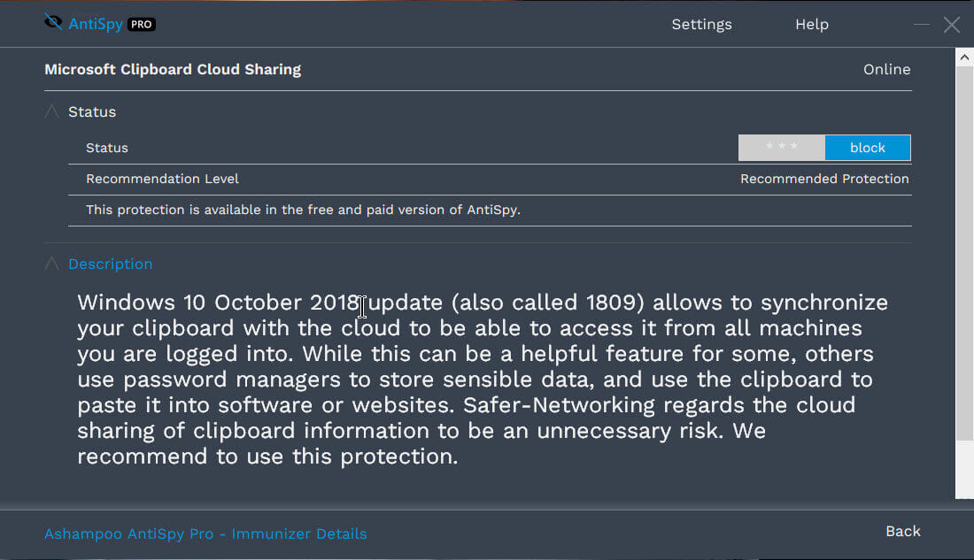This screenshot has width=974, height=560.
Task: Minimize the AntiSpy window
Action: tap(922, 25)
